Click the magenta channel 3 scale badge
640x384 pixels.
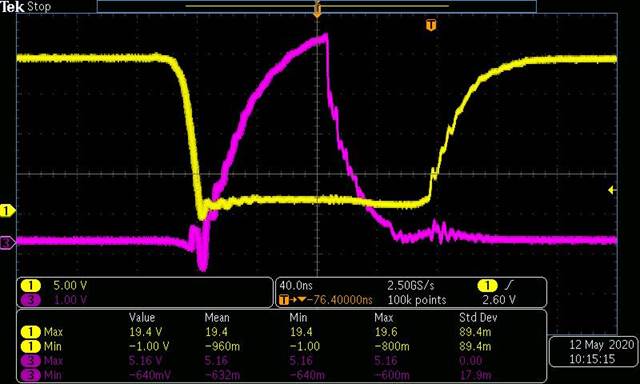(31, 300)
